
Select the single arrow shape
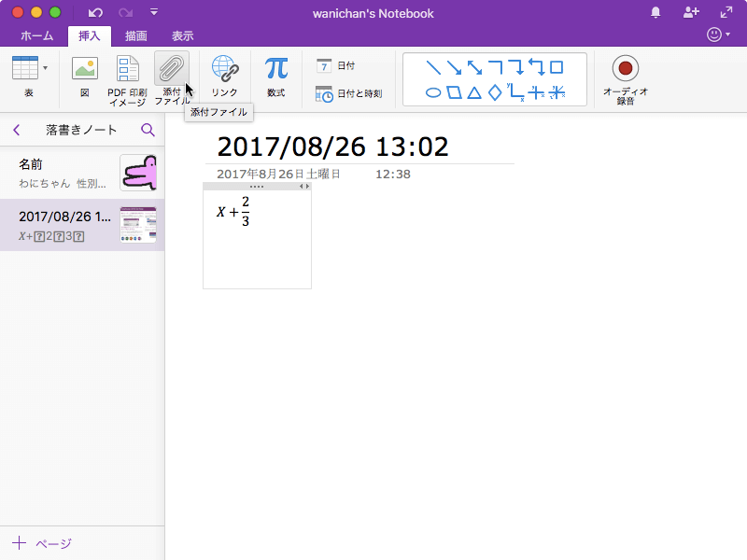point(454,67)
